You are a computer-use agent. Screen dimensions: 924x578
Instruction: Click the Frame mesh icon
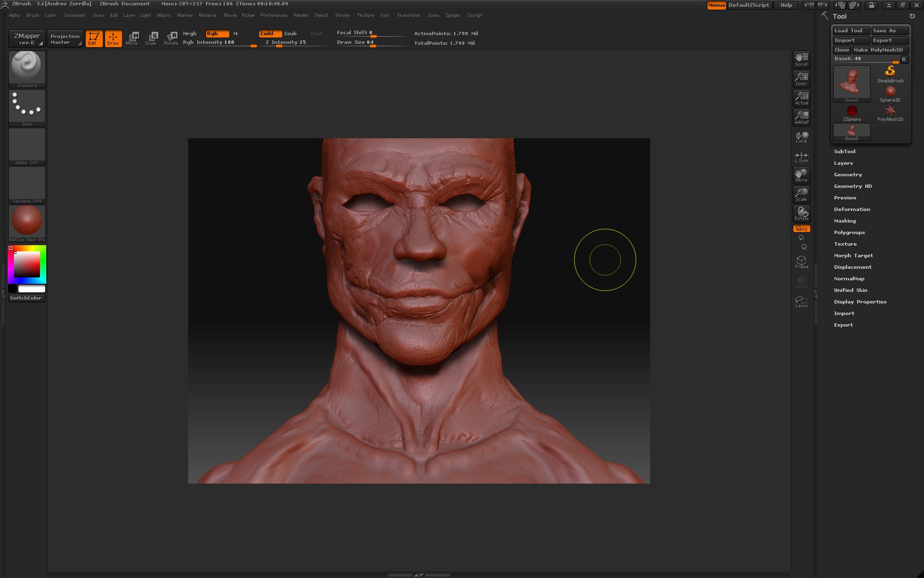coord(801,262)
